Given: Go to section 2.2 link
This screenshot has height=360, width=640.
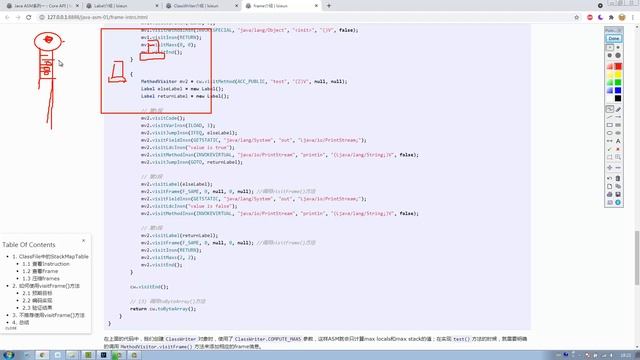Looking at the screenshot, I should pyautogui.click(x=38, y=300).
